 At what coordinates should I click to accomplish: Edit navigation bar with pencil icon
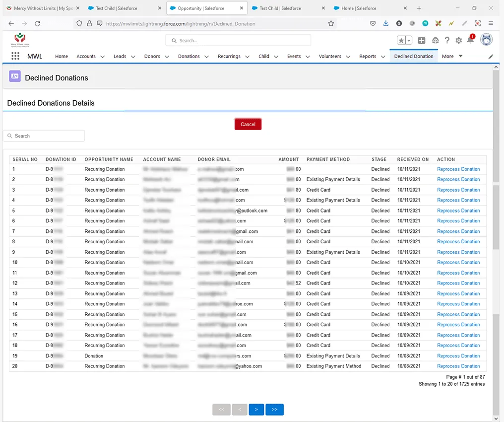[491, 57]
